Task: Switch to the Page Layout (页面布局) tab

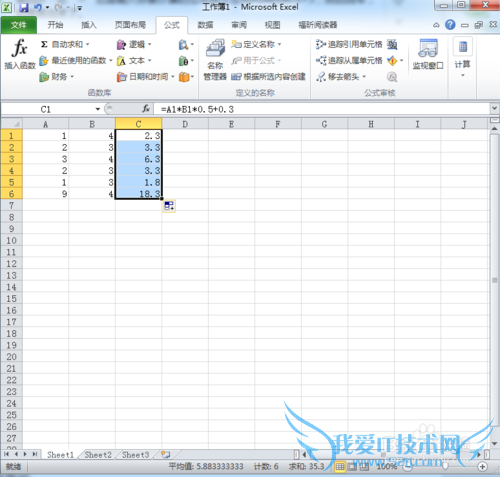Action: (130, 25)
